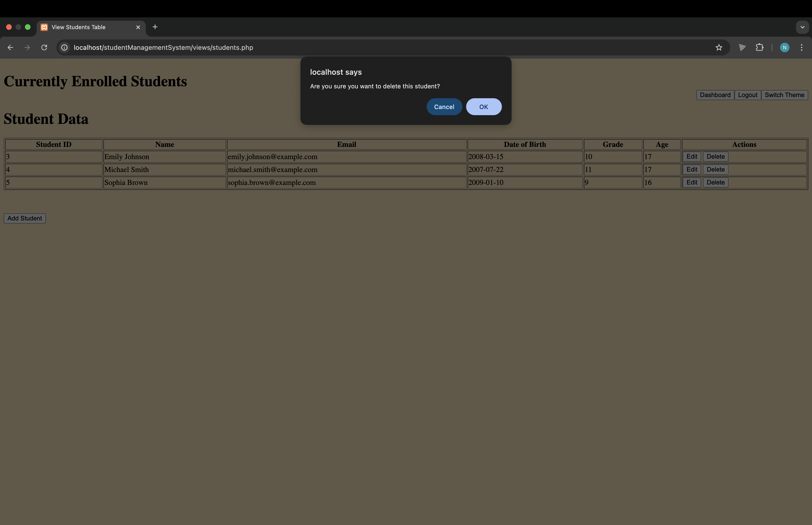Click the macOS red close window button
Image resolution: width=812 pixels, height=525 pixels.
click(x=9, y=27)
